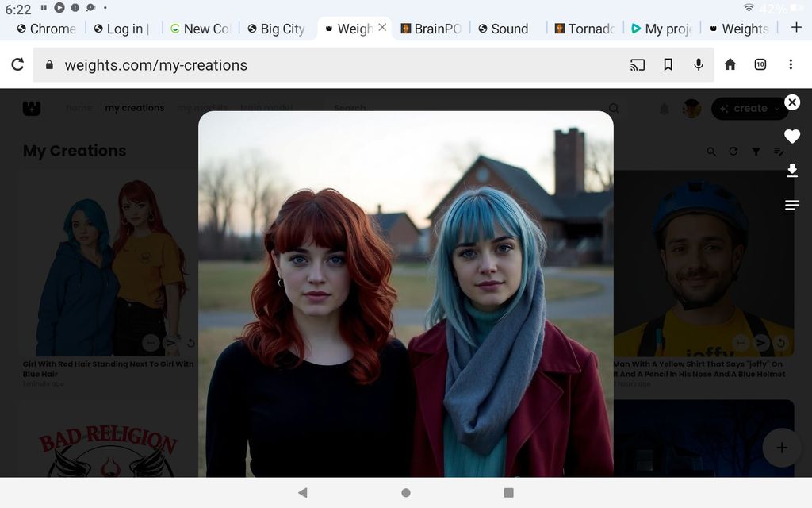Close the active Weights tab

(x=382, y=28)
